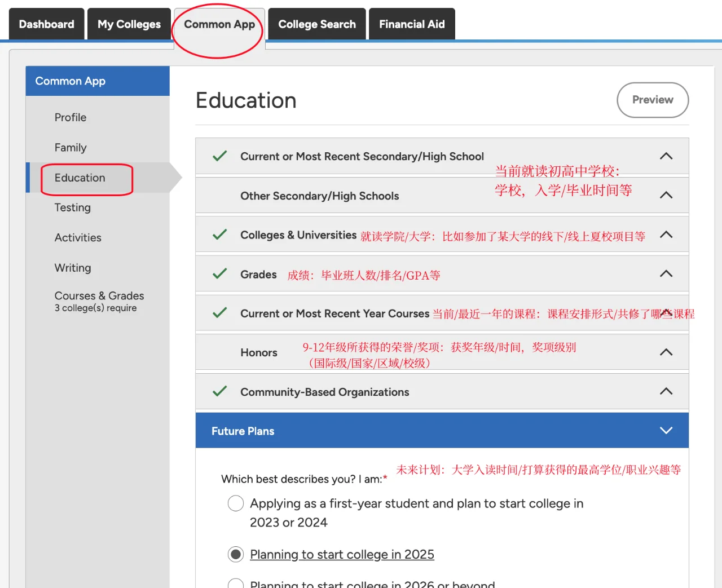This screenshot has width=722, height=588.
Task: Select 'Planning to start college in 2026 or beyond'
Action: pyautogui.click(x=235, y=584)
